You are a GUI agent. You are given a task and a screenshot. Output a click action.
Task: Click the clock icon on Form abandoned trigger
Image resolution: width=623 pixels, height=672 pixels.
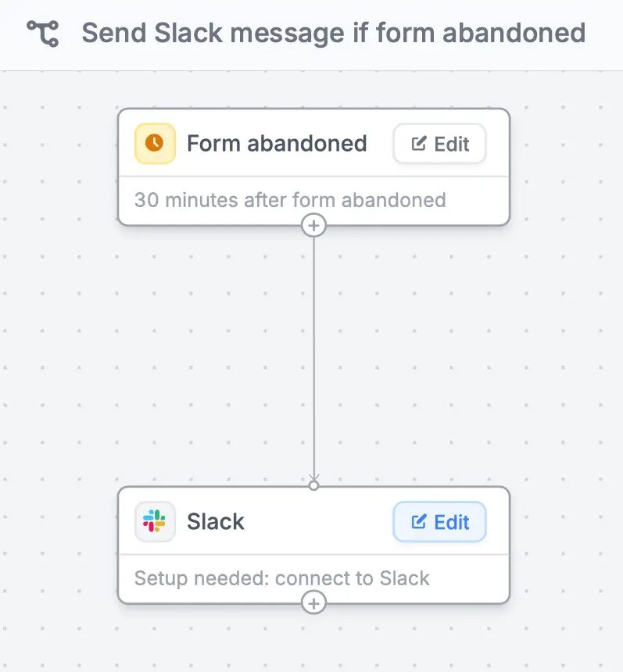[154, 144]
